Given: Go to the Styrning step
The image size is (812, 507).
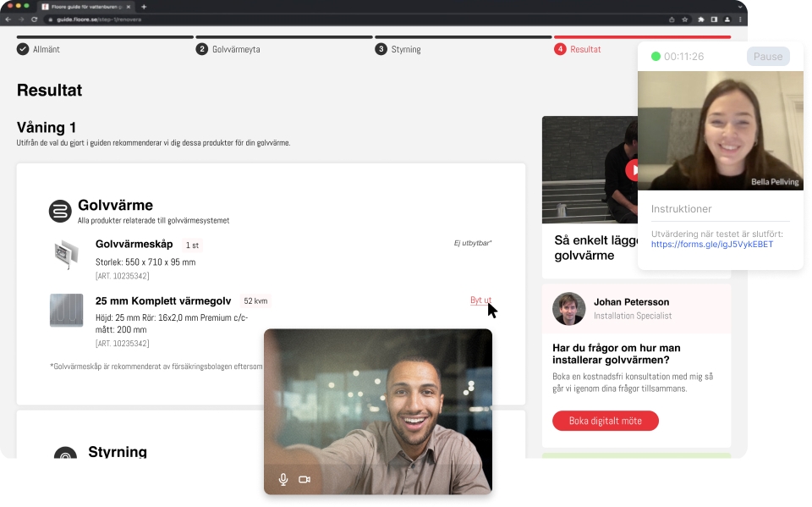Looking at the screenshot, I should coord(406,49).
